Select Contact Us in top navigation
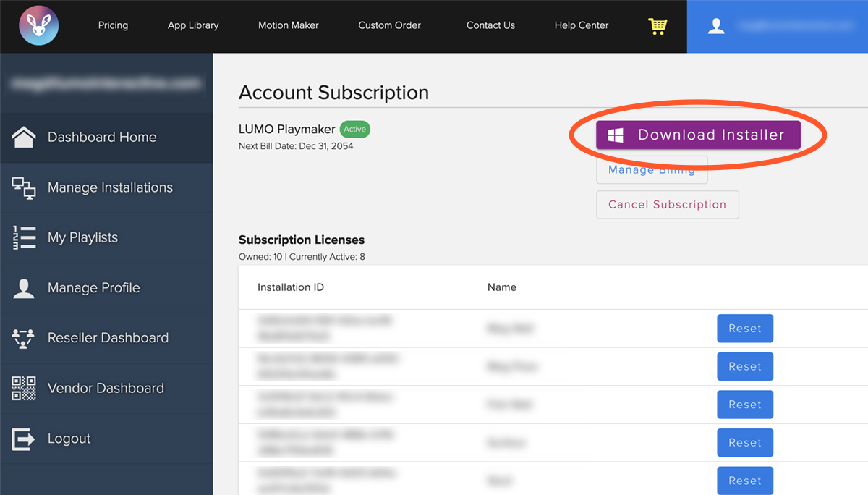Screen dimensions: 868x495 (x=490, y=25)
